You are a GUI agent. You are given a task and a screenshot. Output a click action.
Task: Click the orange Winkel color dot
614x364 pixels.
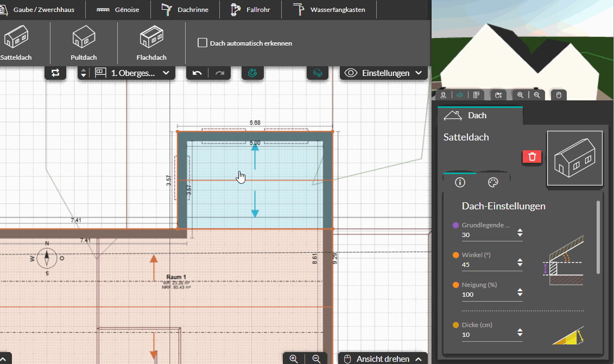[456, 255]
